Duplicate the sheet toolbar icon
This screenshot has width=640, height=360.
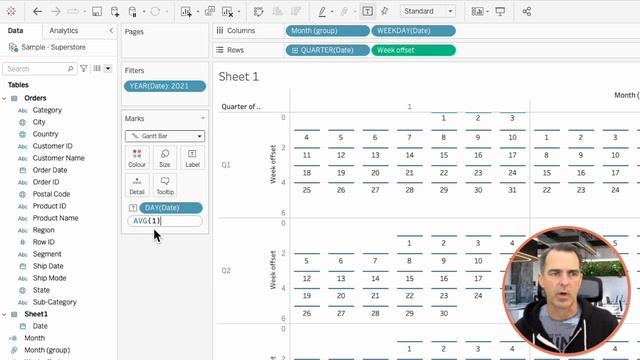point(210,11)
